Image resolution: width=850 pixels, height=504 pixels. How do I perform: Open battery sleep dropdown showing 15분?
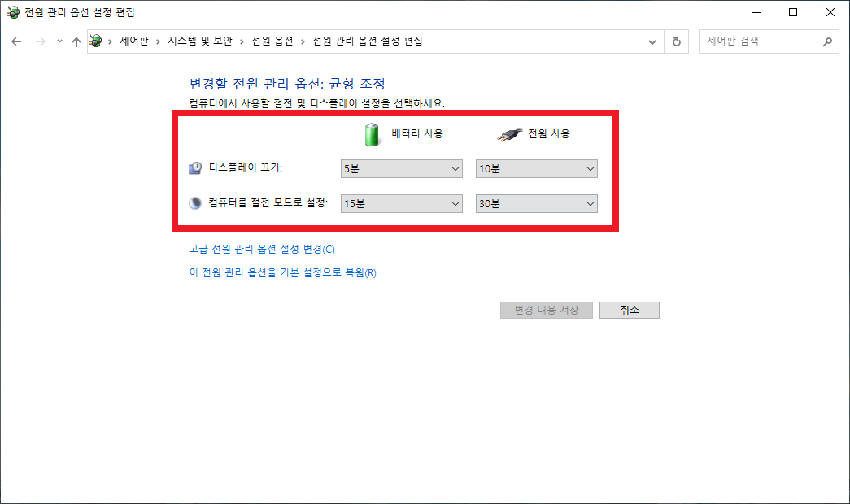(402, 204)
